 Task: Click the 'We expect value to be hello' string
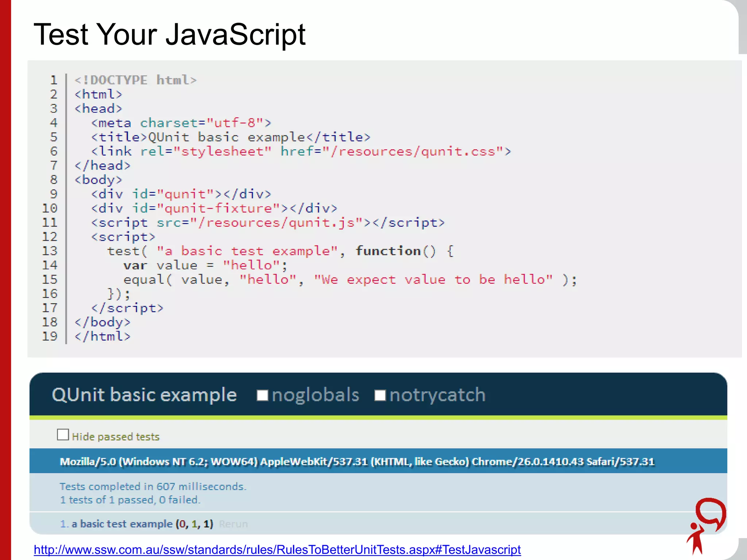point(433,280)
